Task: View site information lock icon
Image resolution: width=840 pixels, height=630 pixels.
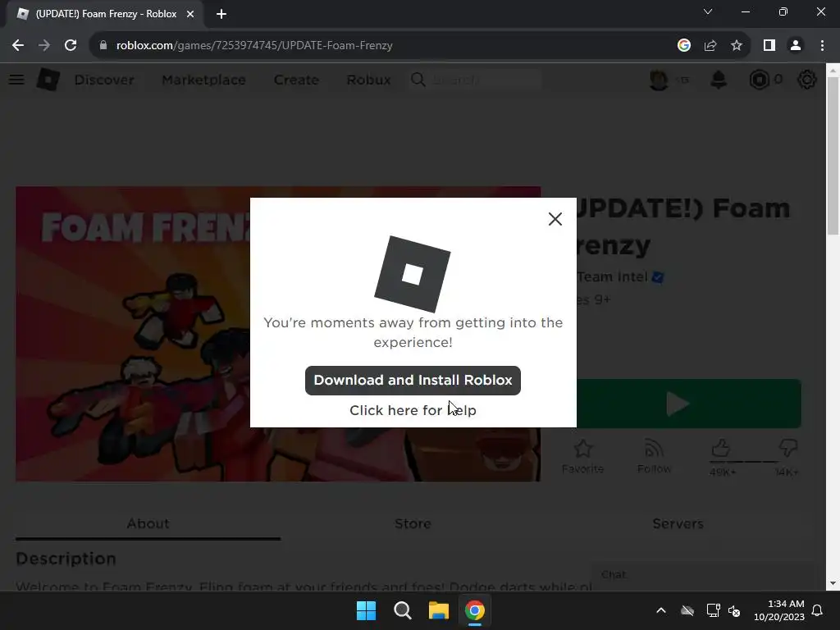Action: coord(103,46)
